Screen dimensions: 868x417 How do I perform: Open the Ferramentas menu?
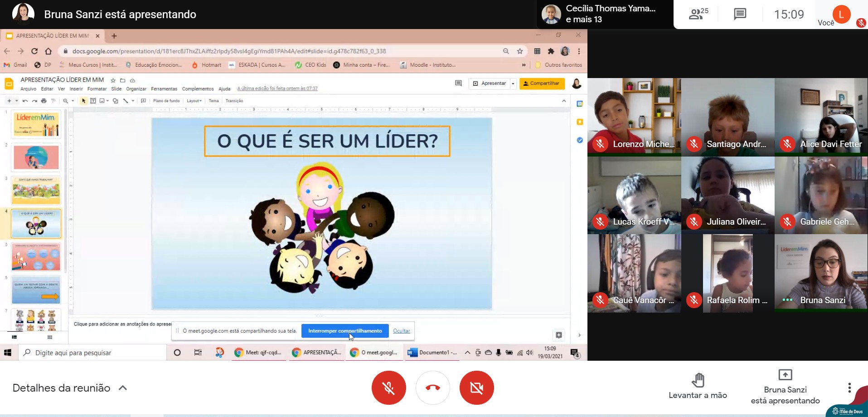[164, 89]
